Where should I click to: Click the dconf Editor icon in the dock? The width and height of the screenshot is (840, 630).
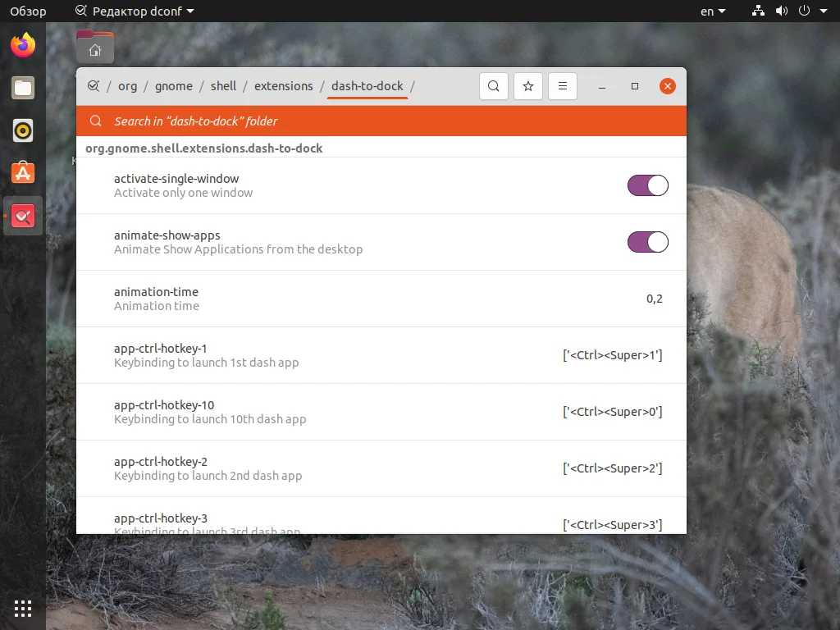click(22, 216)
